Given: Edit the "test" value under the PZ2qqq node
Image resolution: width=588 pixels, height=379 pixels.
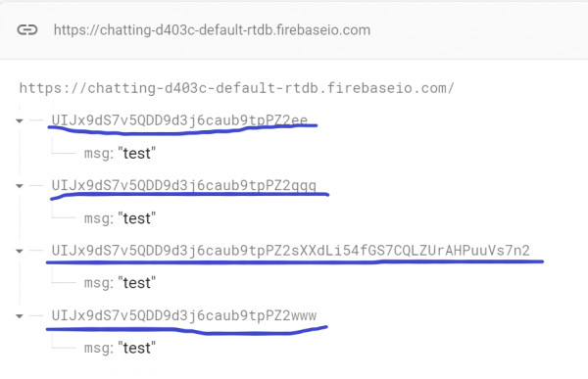Looking at the screenshot, I should pos(137,218).
